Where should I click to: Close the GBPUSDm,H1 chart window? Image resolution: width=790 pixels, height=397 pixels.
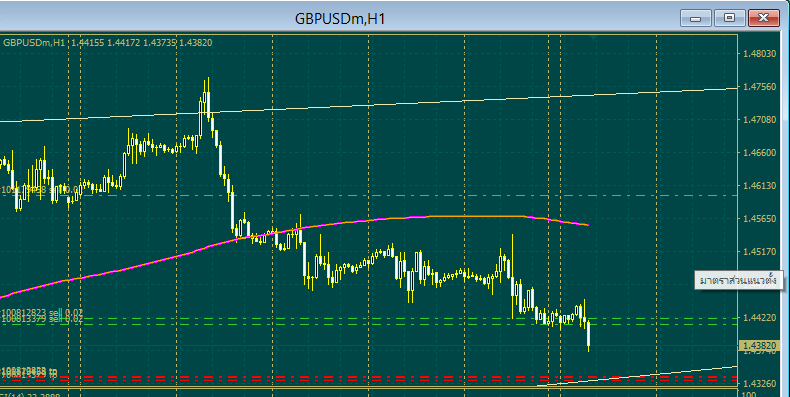coord(763,18)
